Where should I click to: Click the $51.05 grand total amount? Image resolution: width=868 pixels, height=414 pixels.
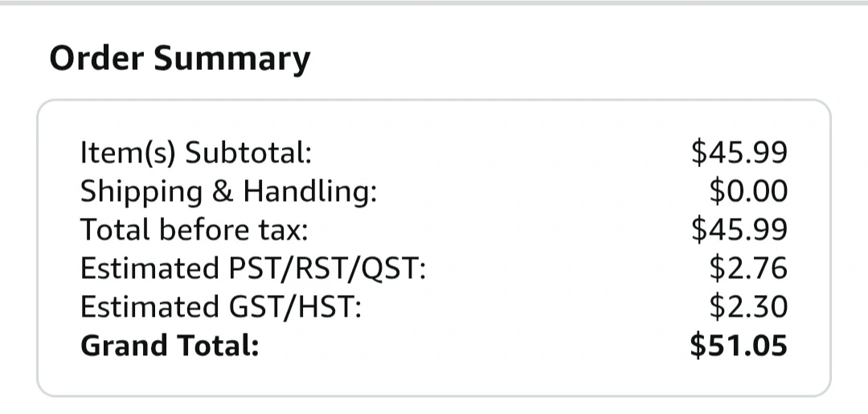click(x=739, y=346)
